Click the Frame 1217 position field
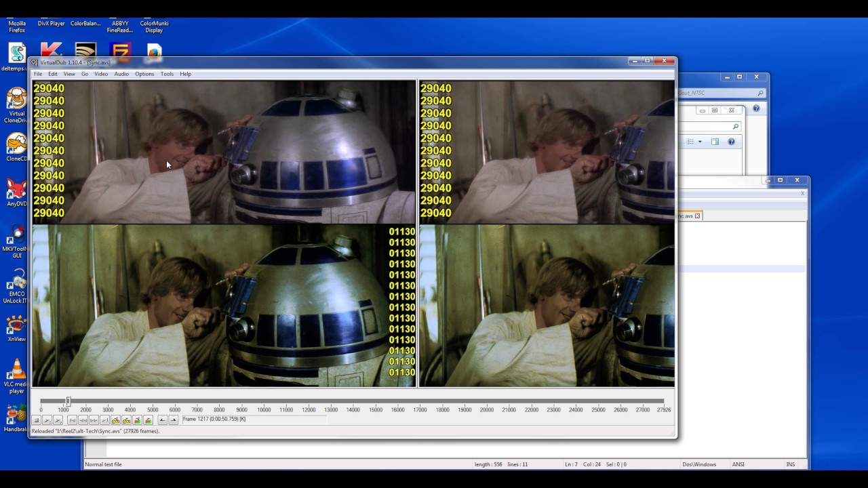Screen dimensions: 868x488 pos(254,420)
